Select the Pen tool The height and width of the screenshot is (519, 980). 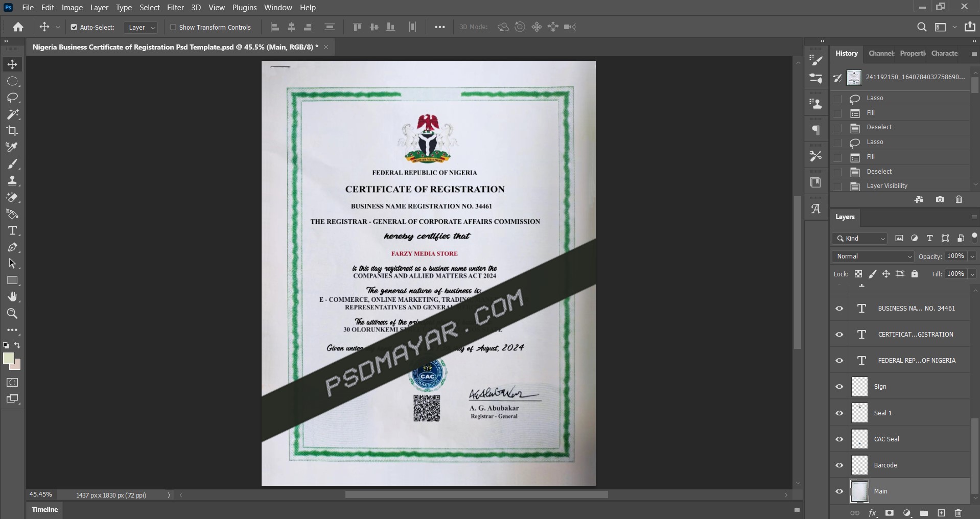[x=12, y=247]
